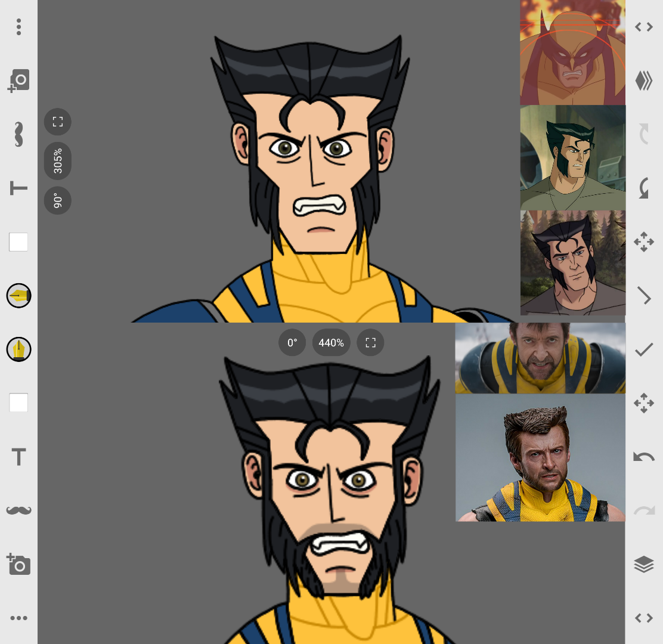Tap the 440% zoom level button
This screenshot has height=644, width=663.
pos(331,342)
